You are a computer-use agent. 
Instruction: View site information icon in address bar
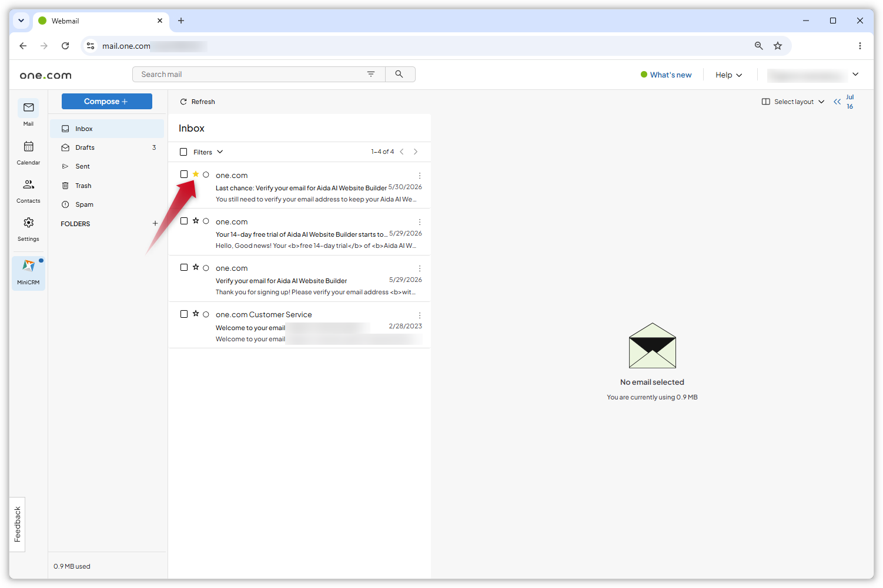91,46
